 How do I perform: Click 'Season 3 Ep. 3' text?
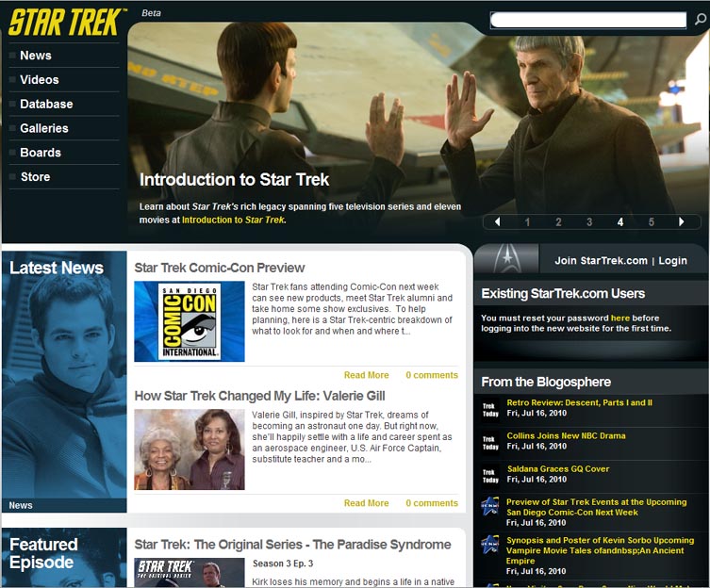click(x=283, y=563)
